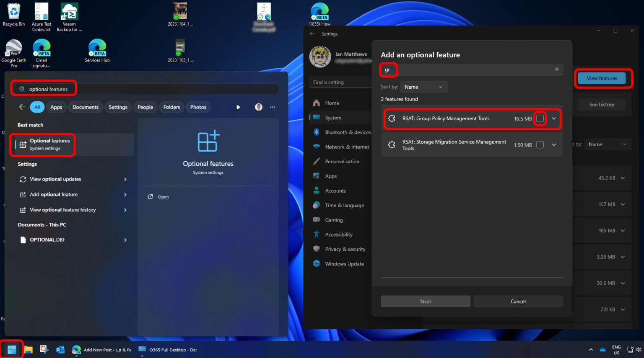
Task: Open Outlook from the taskbar
Action: point(60,349)
